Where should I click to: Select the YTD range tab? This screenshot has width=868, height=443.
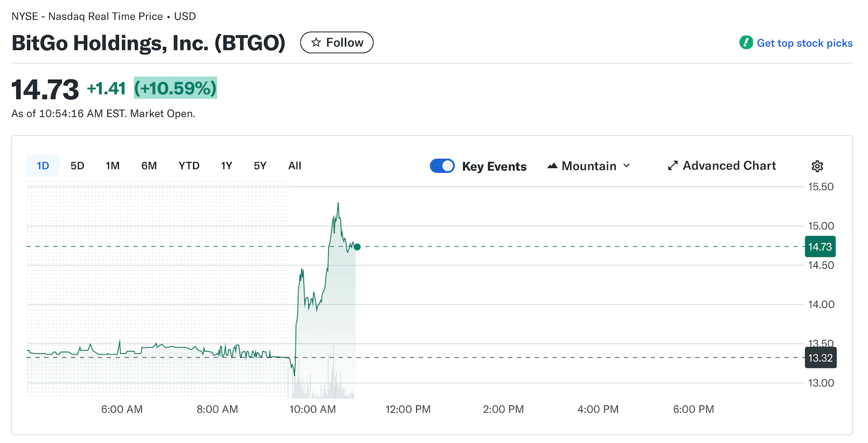(189, 166)
